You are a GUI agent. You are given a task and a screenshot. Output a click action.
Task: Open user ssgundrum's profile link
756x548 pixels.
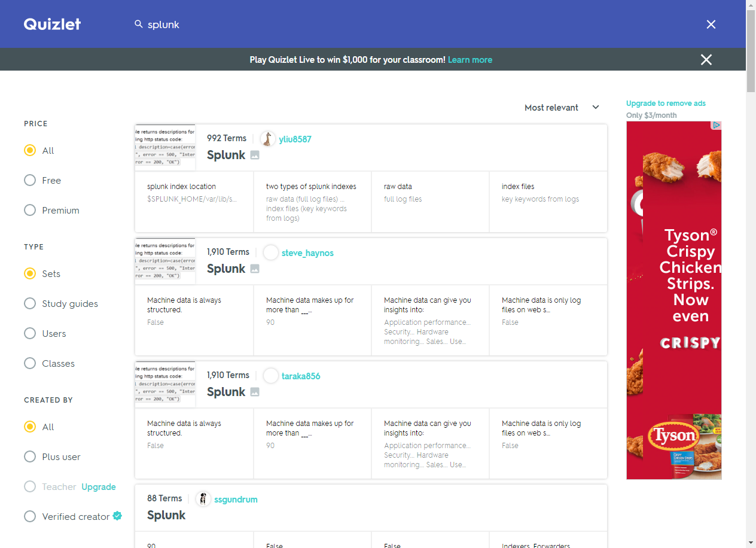(x=236, y=500)
